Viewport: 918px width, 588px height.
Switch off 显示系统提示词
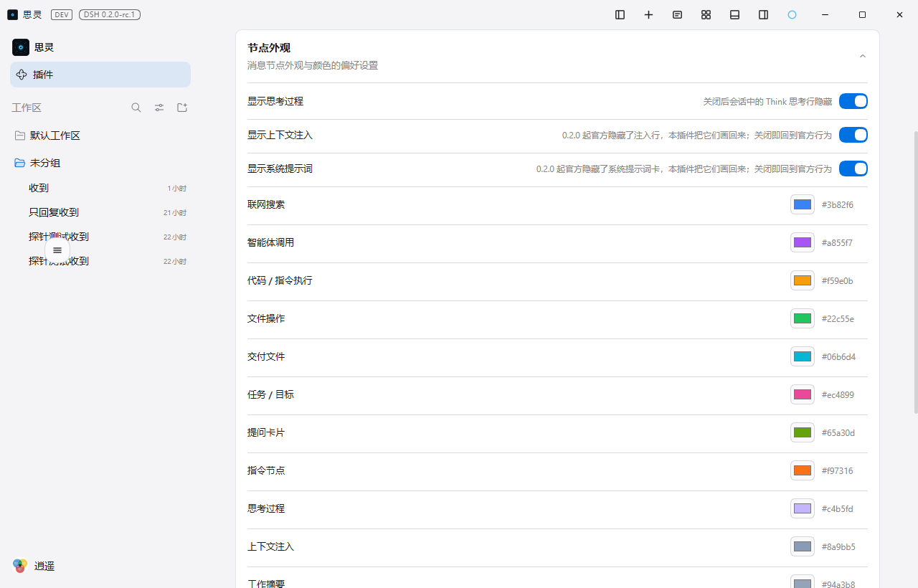853,169
